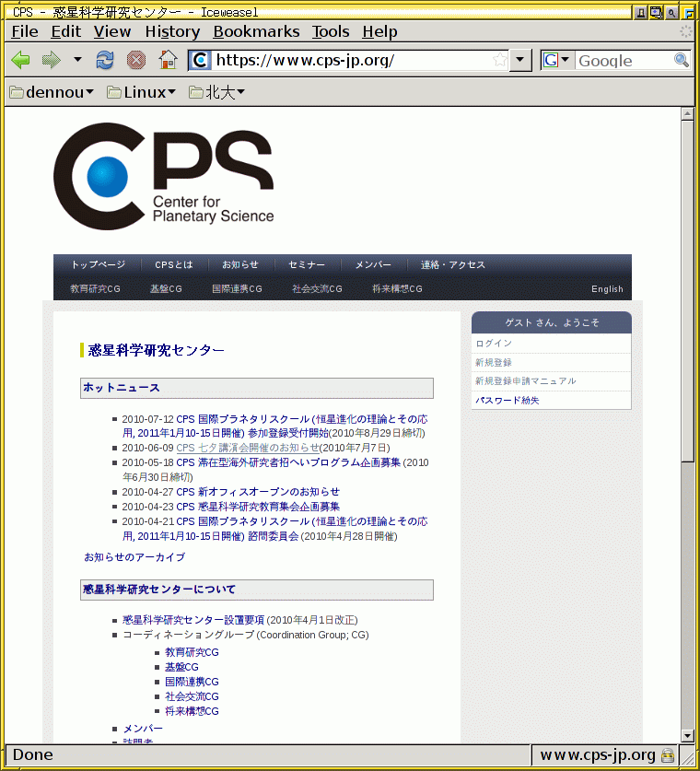The image size is (700, 771).
Task: Click the red Stop loading button
Action: coord(136,61)
